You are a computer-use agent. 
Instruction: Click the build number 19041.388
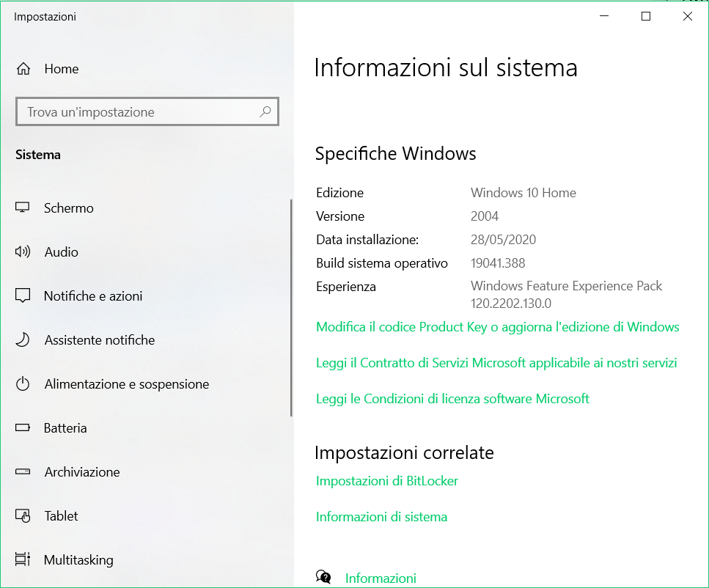click(498, 263)
